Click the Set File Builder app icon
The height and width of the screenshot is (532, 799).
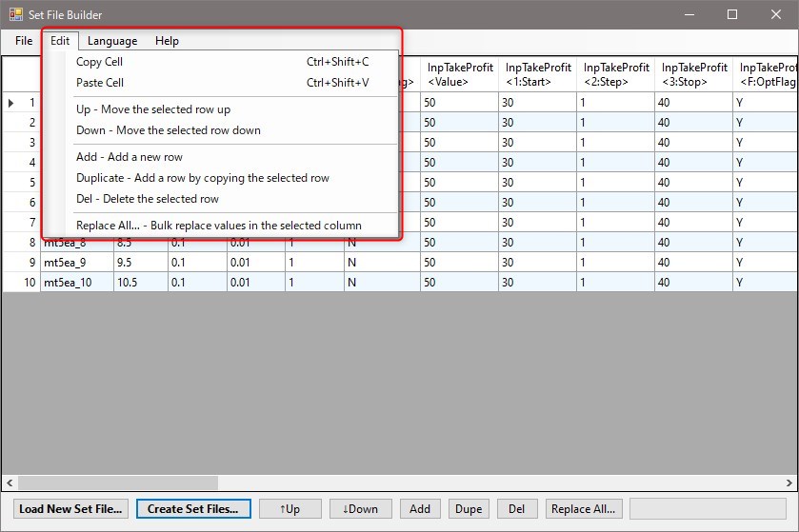tap(16, 14)
